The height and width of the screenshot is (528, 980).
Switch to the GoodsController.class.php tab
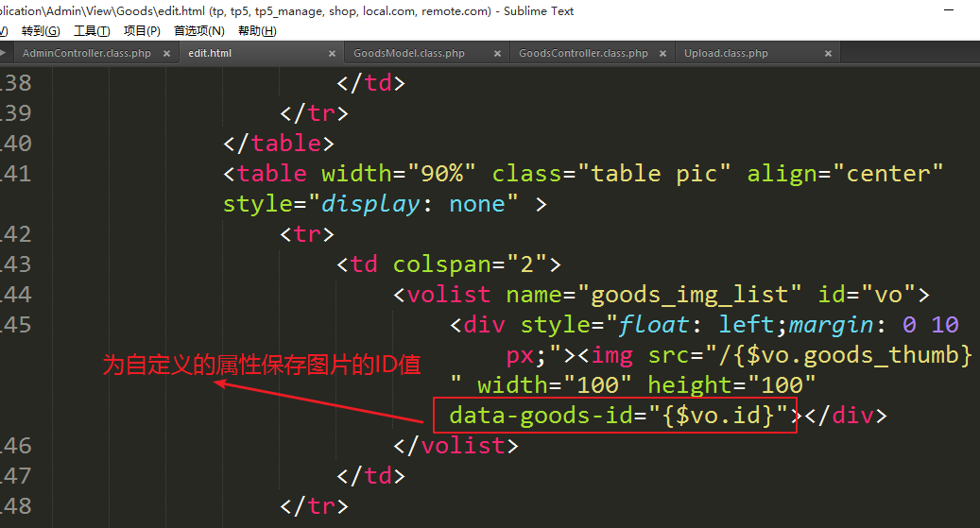pyautogui.click(x=583, y=54)
